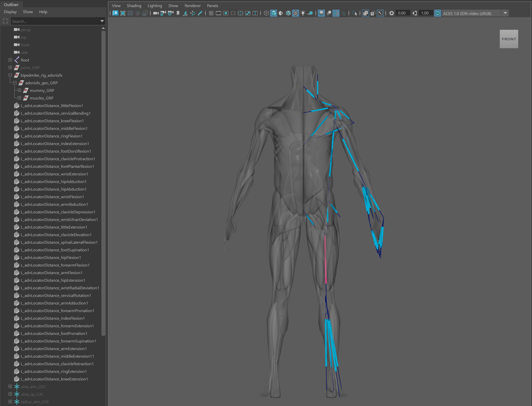Select L_adnLocatorDistance_kneeFlexion1 in the Outliner
The width and height of the screenshot is (532, 406).
point(52,121)
